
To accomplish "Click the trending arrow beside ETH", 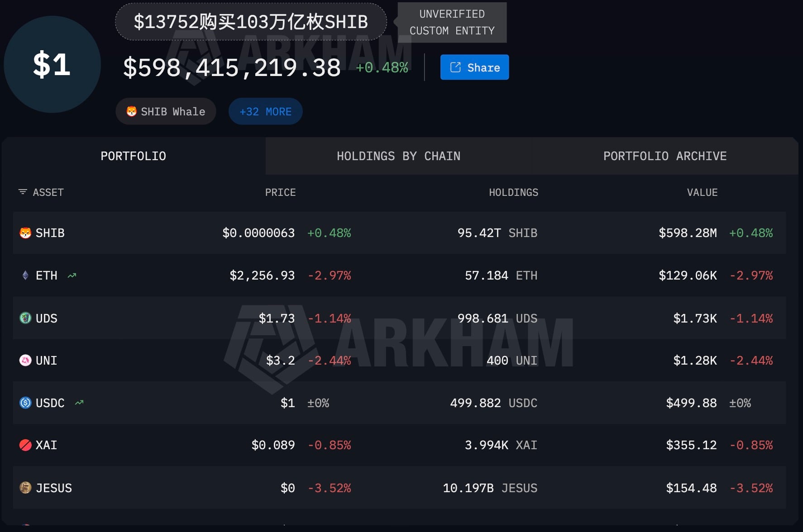I will (72, 275).
